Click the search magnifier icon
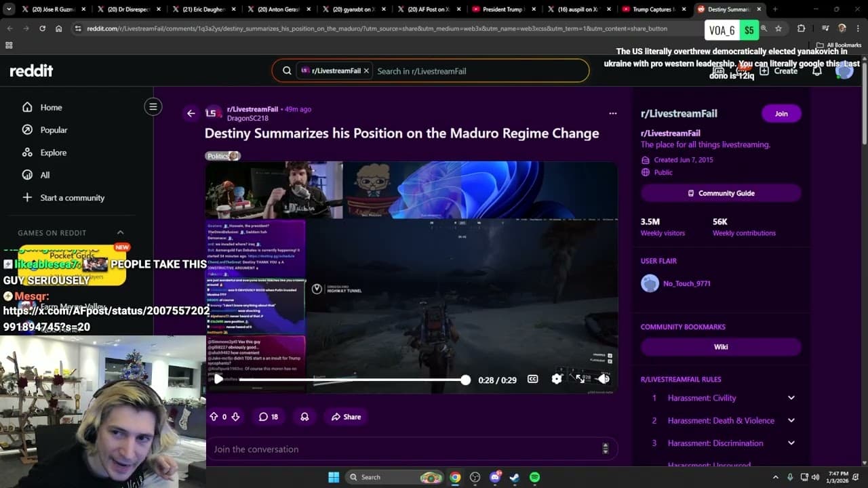The height and width of the screenshot is (488, 868). coord(287,70)
